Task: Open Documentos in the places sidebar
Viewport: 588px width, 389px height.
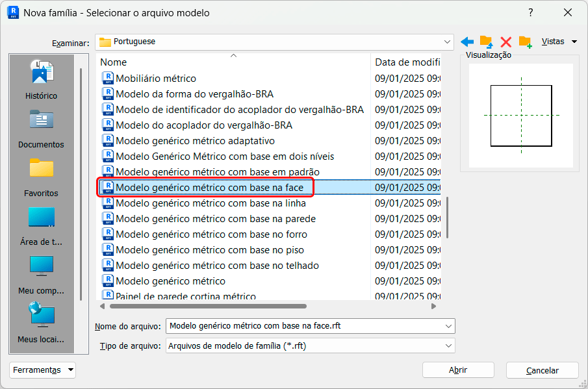Action: [x=41, y=128]
